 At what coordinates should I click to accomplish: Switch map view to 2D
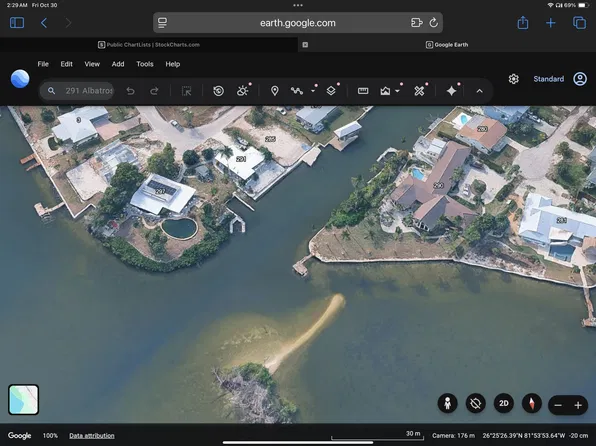(x=504, y=403)
